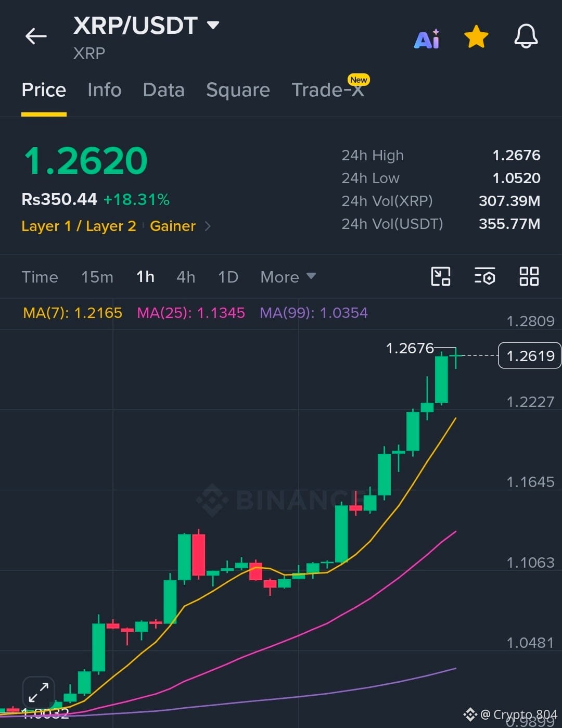
Task: Open chart indicator settings icon
Action: (485, 276)
